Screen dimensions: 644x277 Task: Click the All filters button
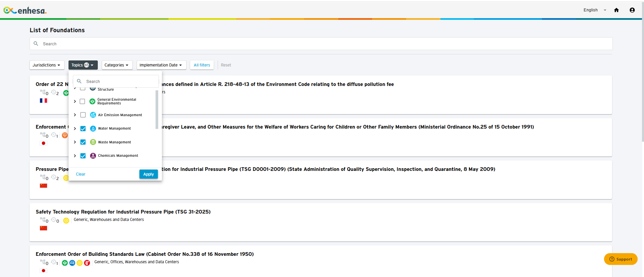(202, 65)
